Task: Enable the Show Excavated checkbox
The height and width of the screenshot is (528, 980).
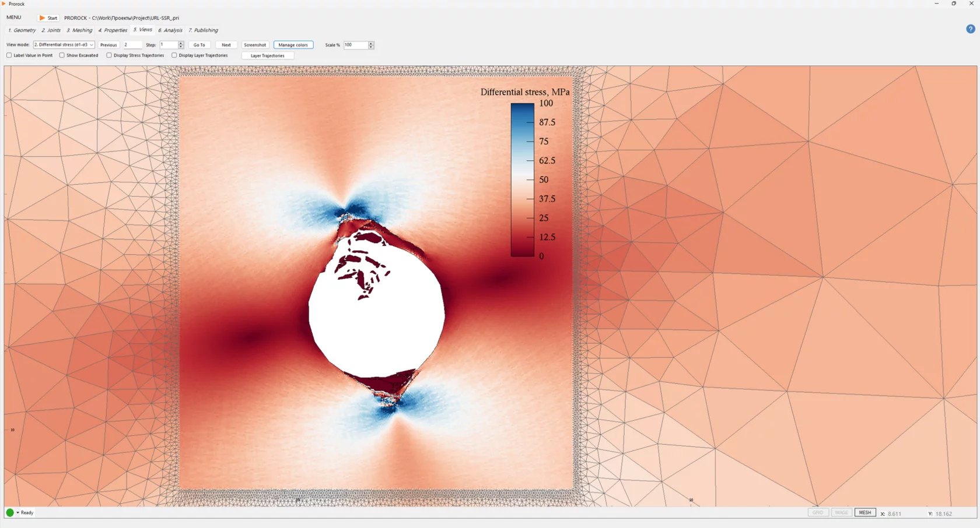Action: (x=62, y=55)
